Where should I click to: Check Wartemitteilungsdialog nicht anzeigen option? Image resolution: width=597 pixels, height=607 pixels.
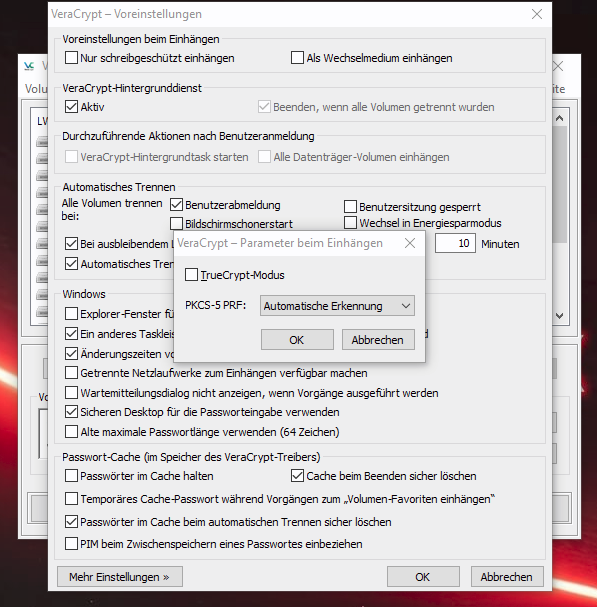coord(71,393)
